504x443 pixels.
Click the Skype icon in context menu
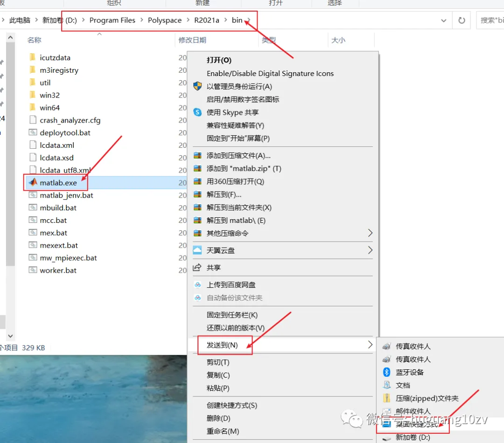[197, 112]
